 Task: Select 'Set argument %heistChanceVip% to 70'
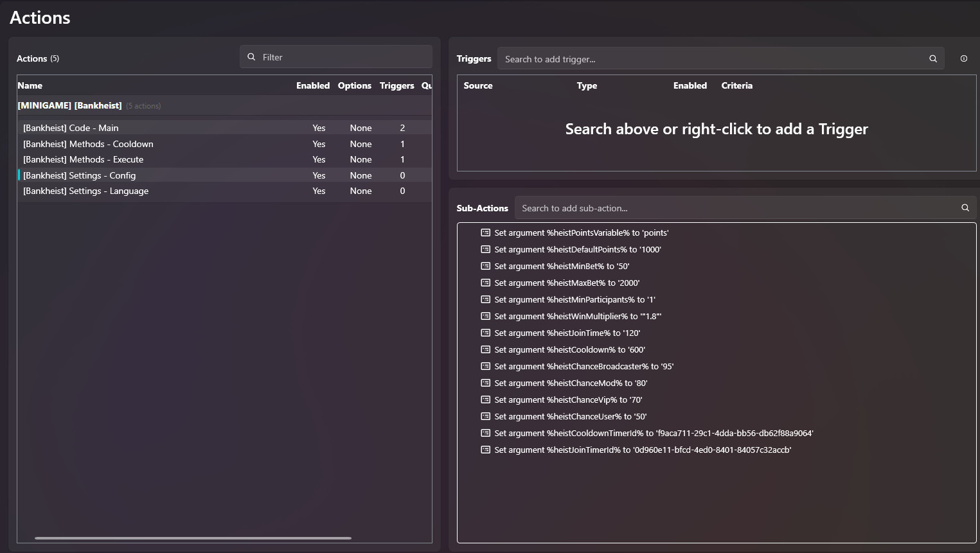click(568, 399)
